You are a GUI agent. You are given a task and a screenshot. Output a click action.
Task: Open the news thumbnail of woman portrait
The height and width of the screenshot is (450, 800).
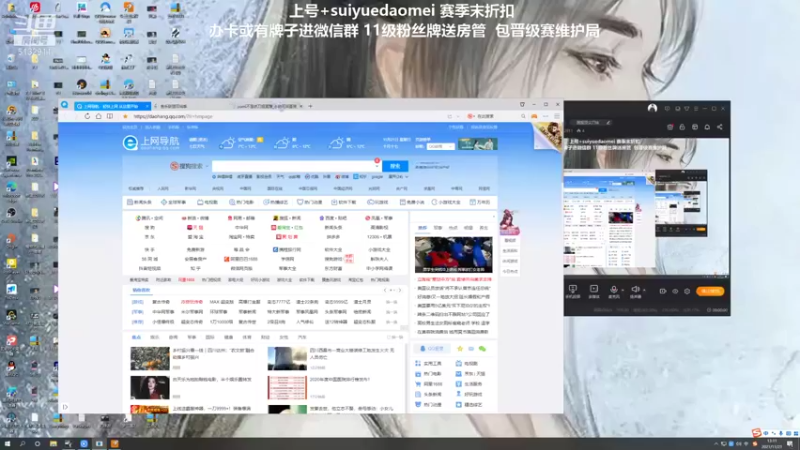149,388
